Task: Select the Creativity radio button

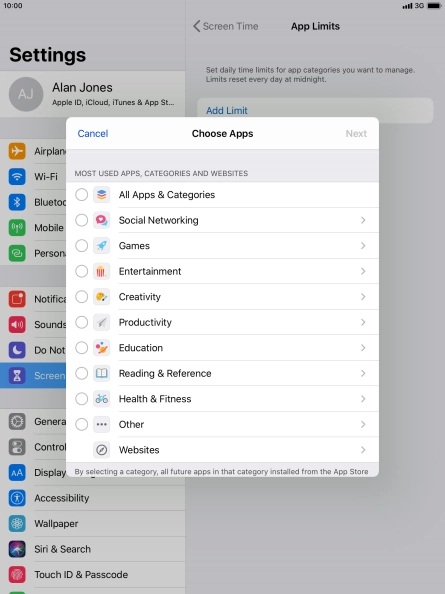Action: pyautogui.click(x=81, y=297)
